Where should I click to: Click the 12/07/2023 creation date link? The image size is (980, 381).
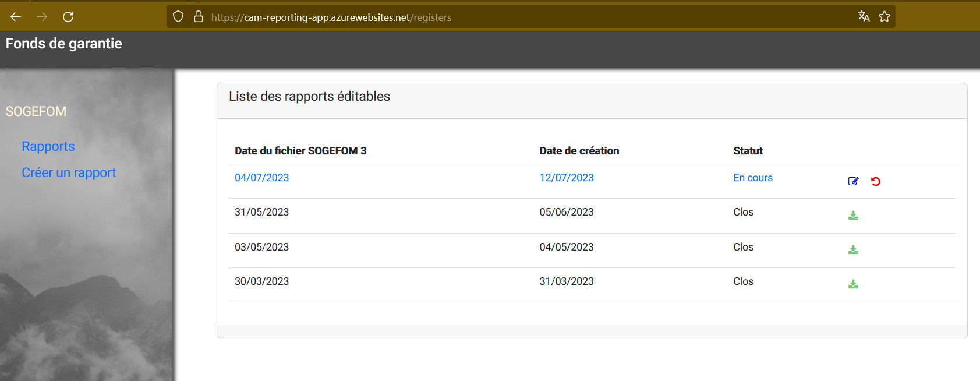566,178
